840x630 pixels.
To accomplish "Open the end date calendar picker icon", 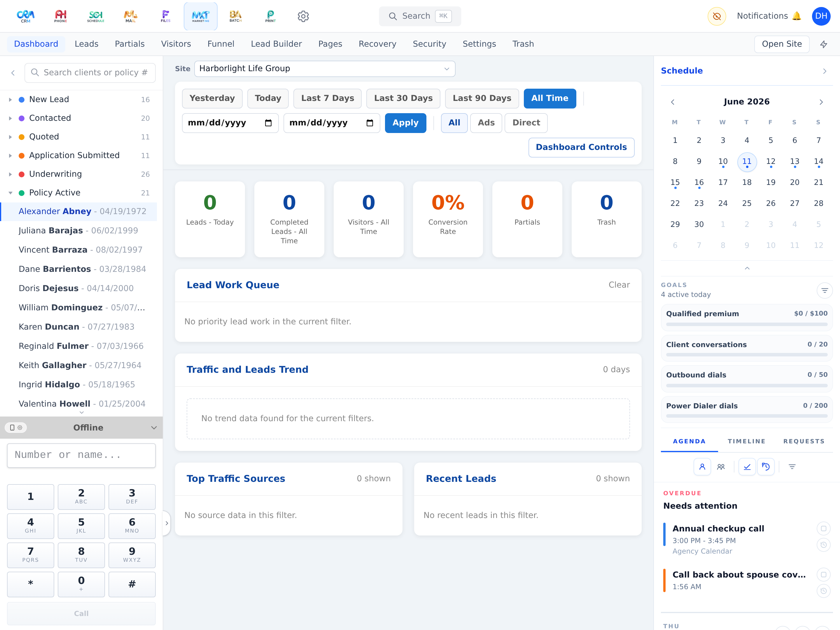I will [x=370, y=123].
